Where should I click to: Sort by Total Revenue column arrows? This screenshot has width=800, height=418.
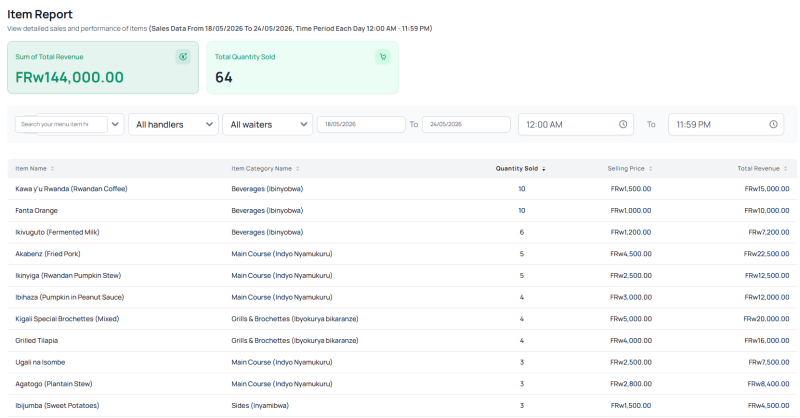(786, 168)
